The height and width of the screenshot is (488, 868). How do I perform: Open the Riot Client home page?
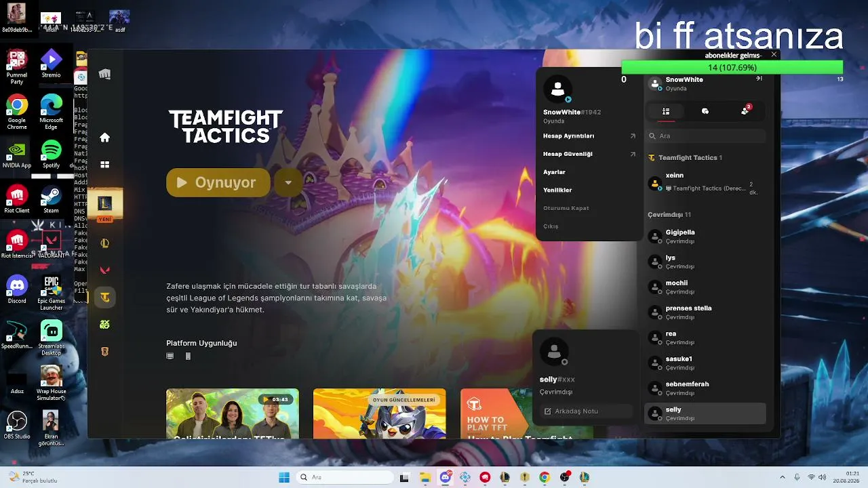104,138
